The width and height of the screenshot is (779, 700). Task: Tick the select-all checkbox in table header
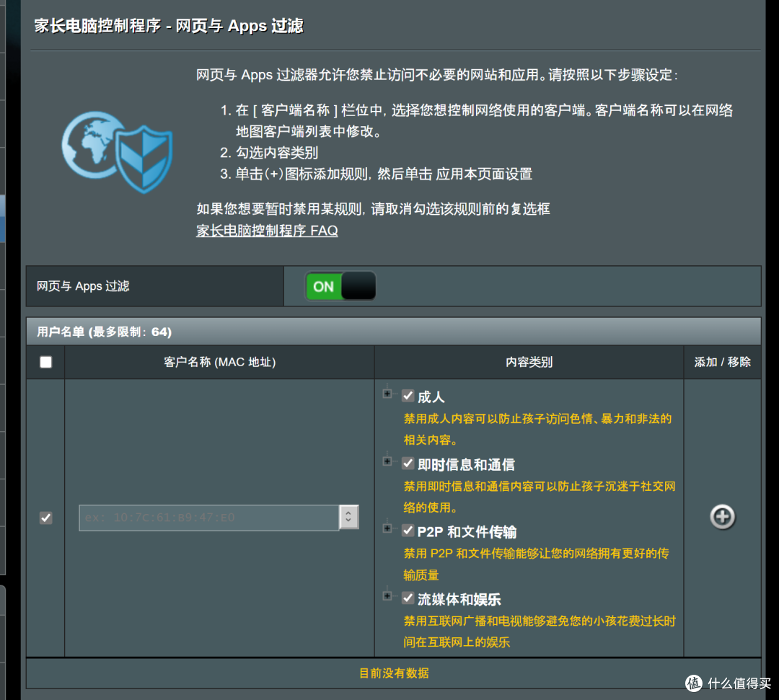point(45,362)
